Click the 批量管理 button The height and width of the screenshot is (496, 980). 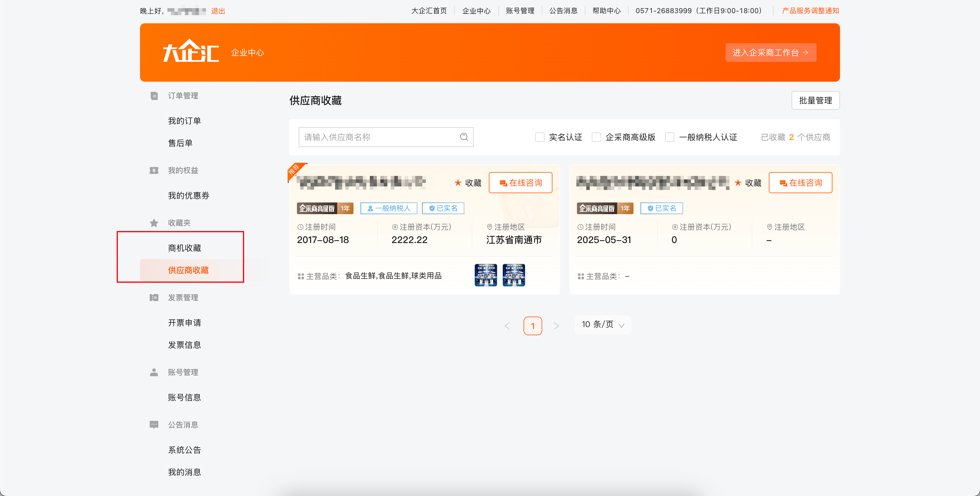tap(815, 100)
